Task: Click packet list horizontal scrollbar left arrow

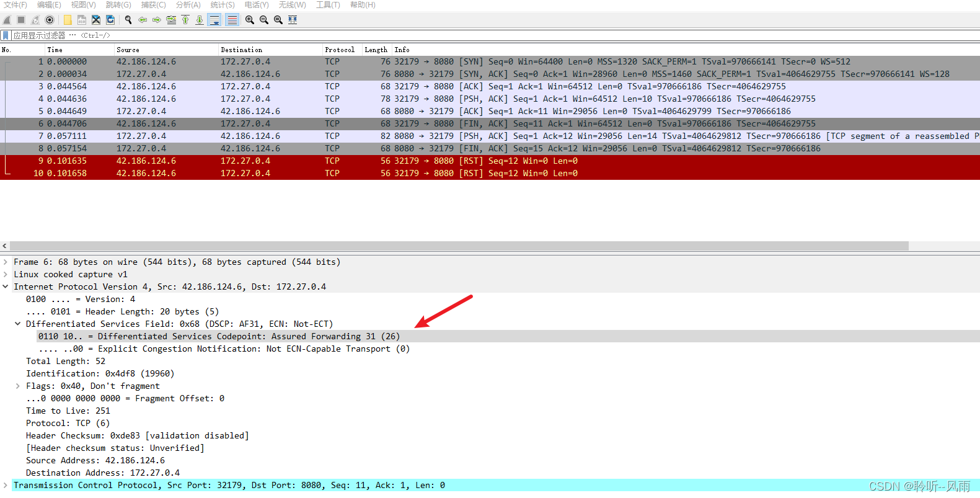Action: (x=5, y=246)
